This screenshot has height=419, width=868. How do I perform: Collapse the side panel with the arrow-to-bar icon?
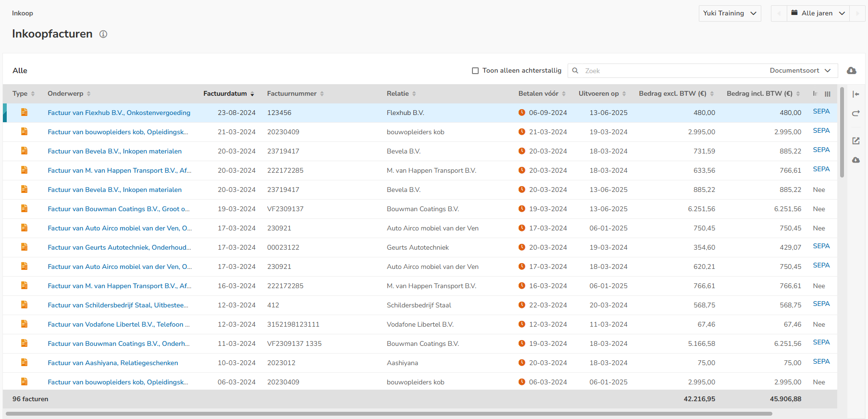pos(856,94)
